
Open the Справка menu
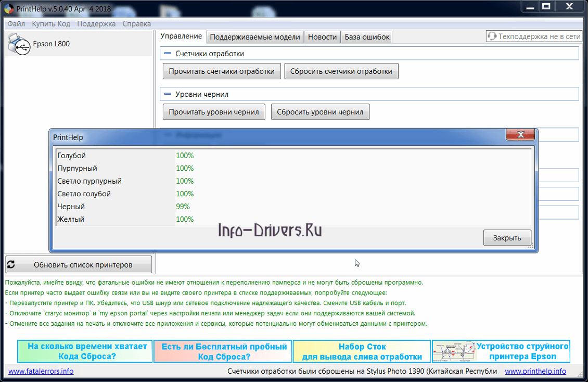[136, 23]
